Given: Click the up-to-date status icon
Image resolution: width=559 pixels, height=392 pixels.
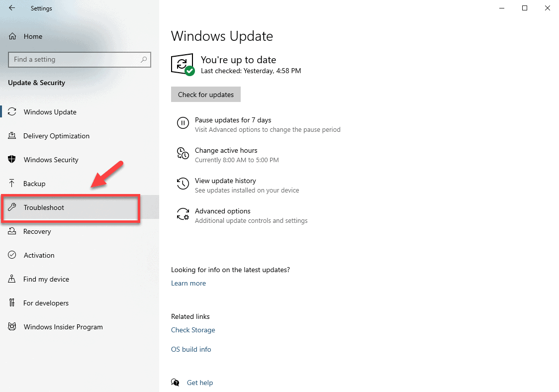Looking at the screenshot, I should [x=183, y=65].
